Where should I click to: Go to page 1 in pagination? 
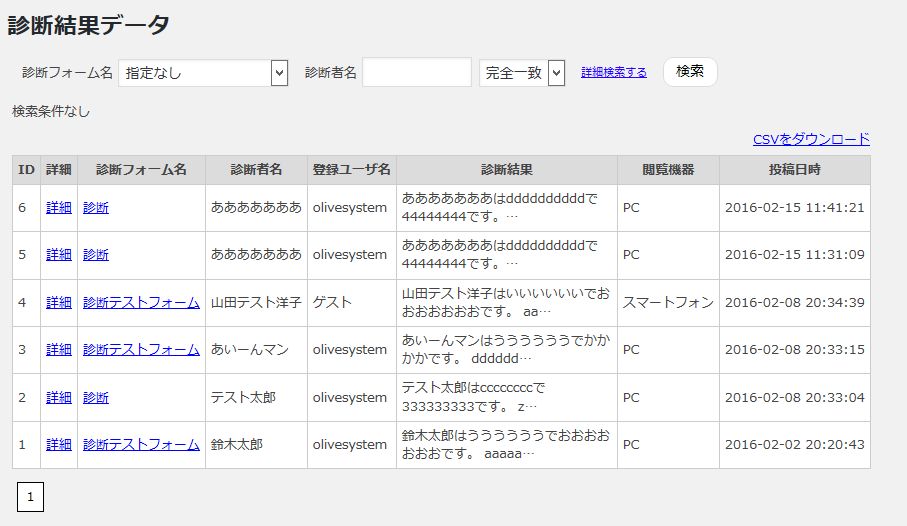coord(30,496)
